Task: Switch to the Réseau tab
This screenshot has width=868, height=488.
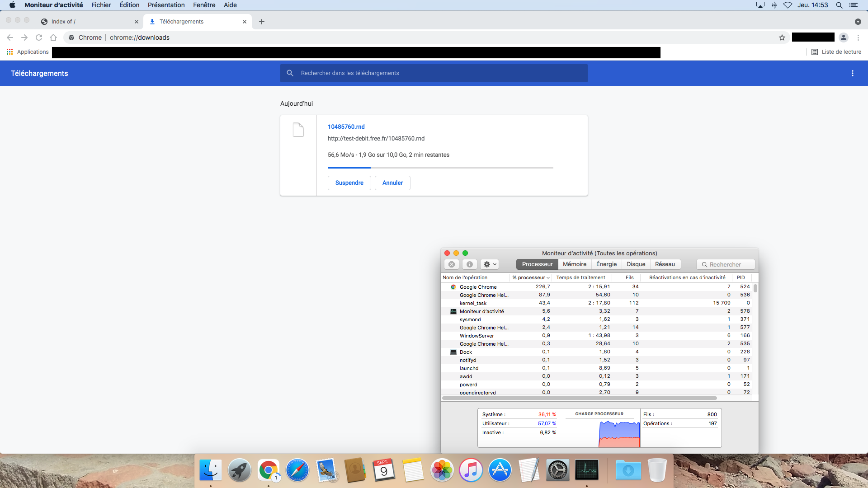Action: (665, 264)
